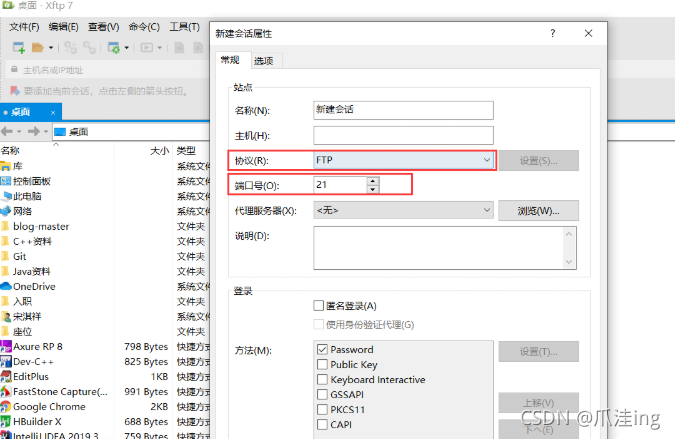
Task: Select the 网络 item in file list
Action: click(22, 211)
